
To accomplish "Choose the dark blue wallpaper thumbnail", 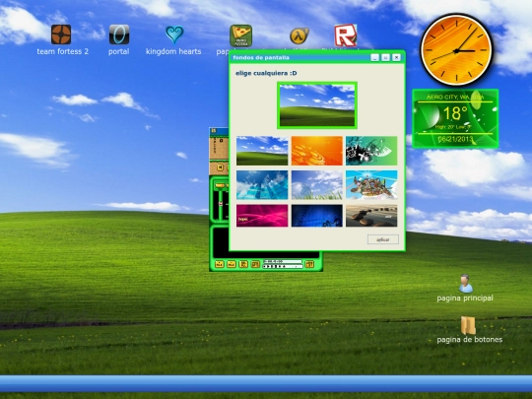I will 317,216.
